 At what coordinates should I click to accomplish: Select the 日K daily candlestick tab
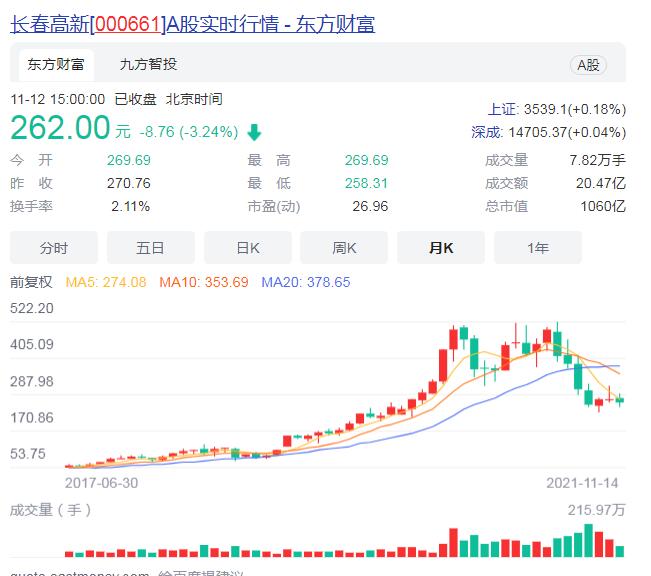[x=247, y=248]
